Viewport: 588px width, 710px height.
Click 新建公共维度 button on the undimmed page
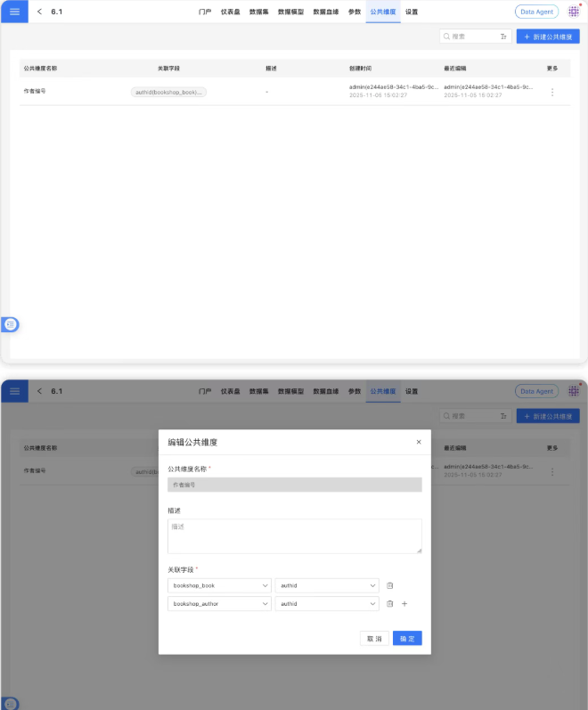pyautogui.click(x=548, y=37)
